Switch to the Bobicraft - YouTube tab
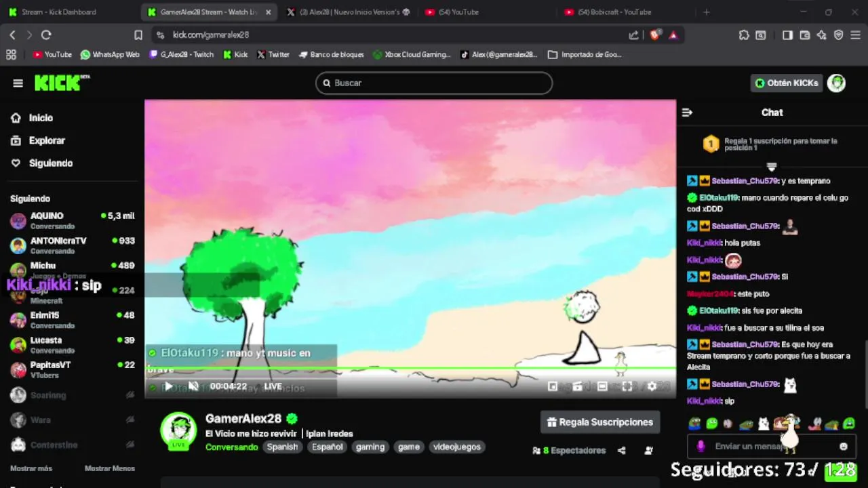This screenshot has height=488, width=868. click(x=625, y=12)
